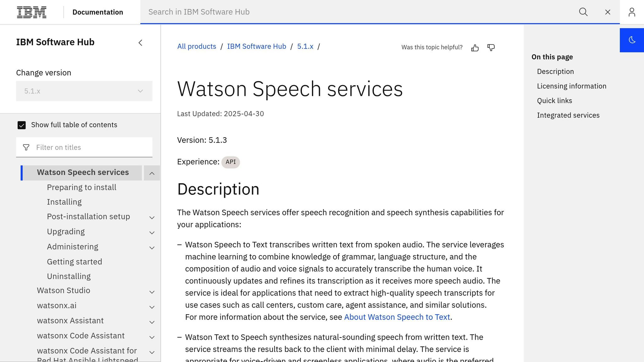Open the 5.1.x Change version dropdown

(84, 91)
